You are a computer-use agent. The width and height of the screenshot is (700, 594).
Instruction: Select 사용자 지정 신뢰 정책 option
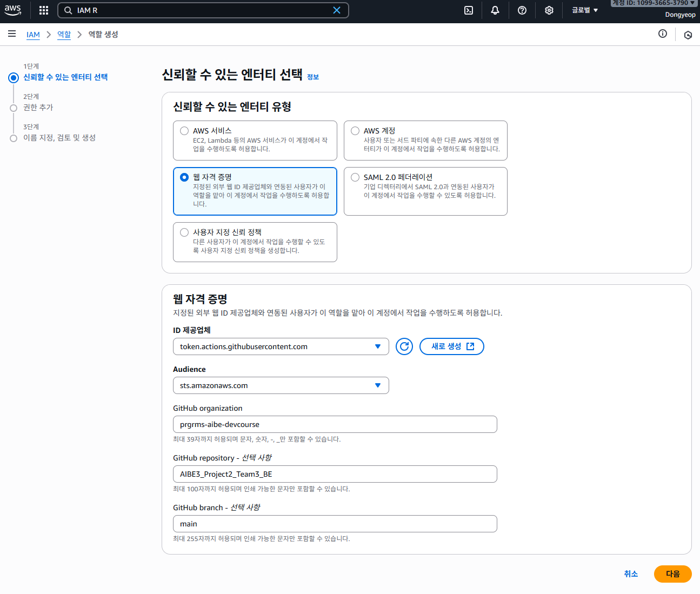click(x=255, y=242)
